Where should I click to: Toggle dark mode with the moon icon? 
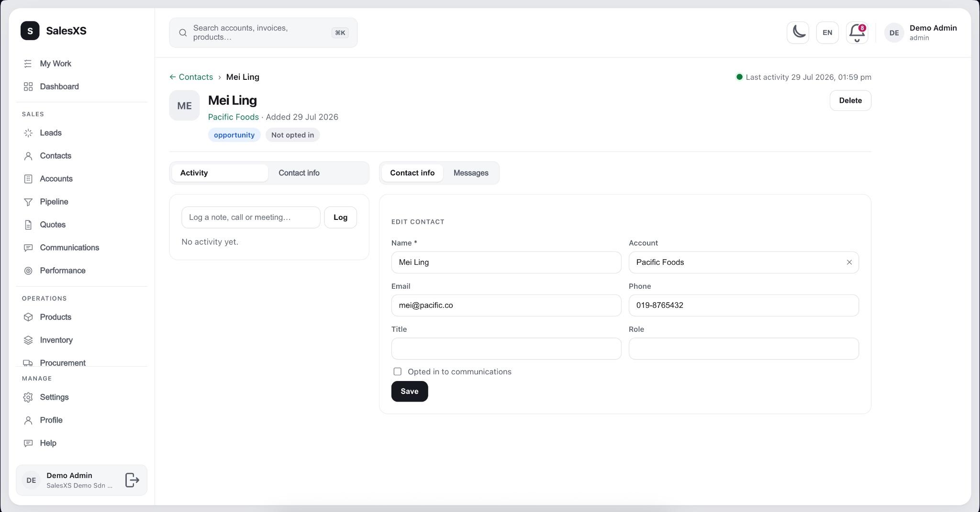[798, 33]
